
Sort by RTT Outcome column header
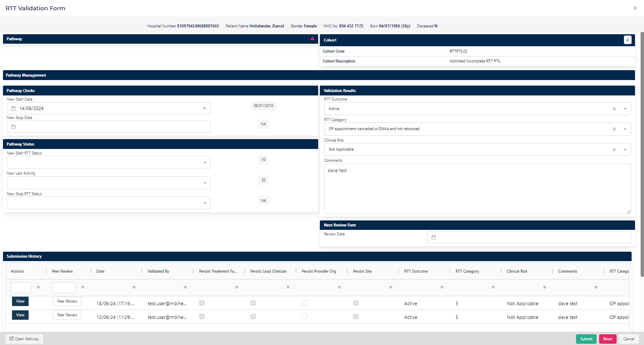click(416, 271)
